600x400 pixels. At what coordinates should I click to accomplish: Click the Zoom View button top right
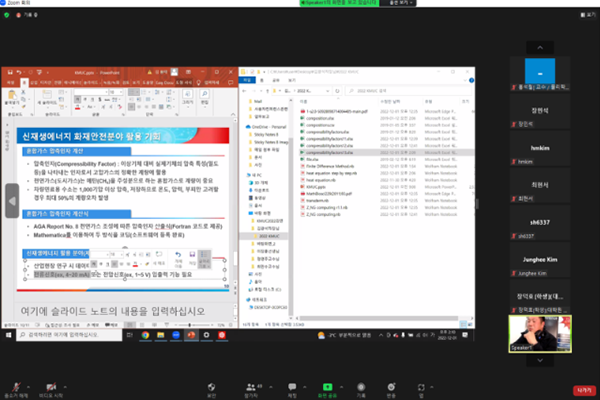pos(588,15)
